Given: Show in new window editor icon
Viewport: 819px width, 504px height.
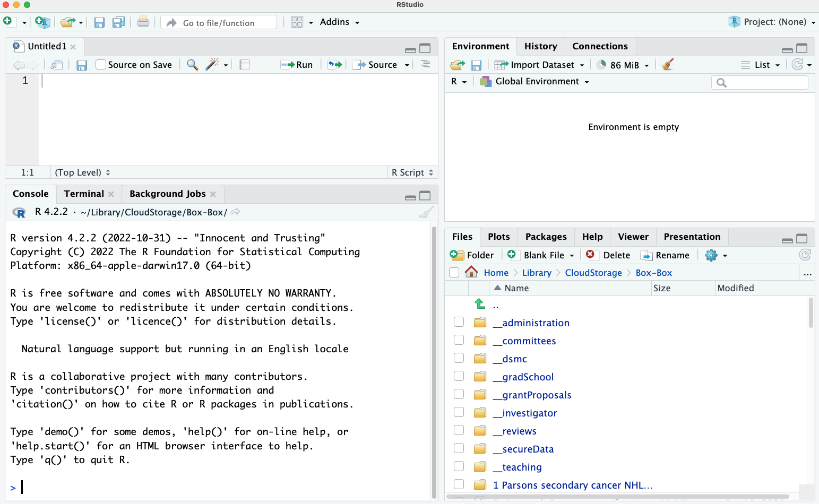Looking at the screenshot, I should point(57,65).
